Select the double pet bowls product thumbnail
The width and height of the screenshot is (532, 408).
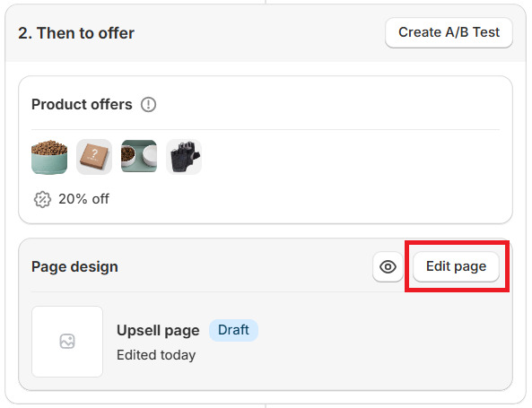[x=139, y=157]
